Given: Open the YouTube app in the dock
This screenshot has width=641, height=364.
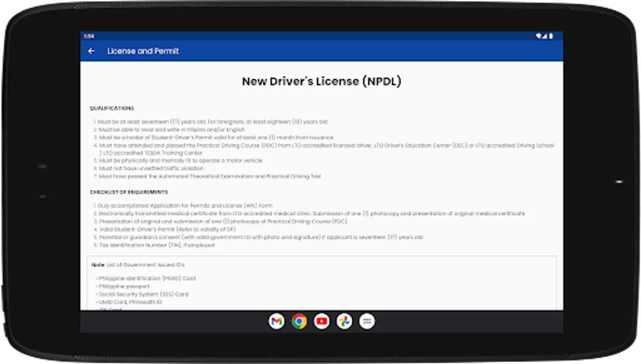Looking at the screenshot, I should pyautogui.click(x=322, y=321).
